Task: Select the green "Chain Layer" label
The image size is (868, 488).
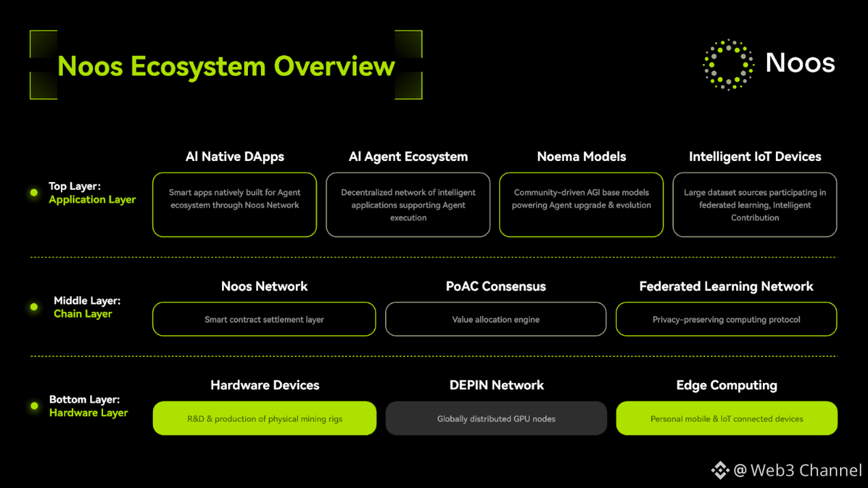Action: (83, 314)
